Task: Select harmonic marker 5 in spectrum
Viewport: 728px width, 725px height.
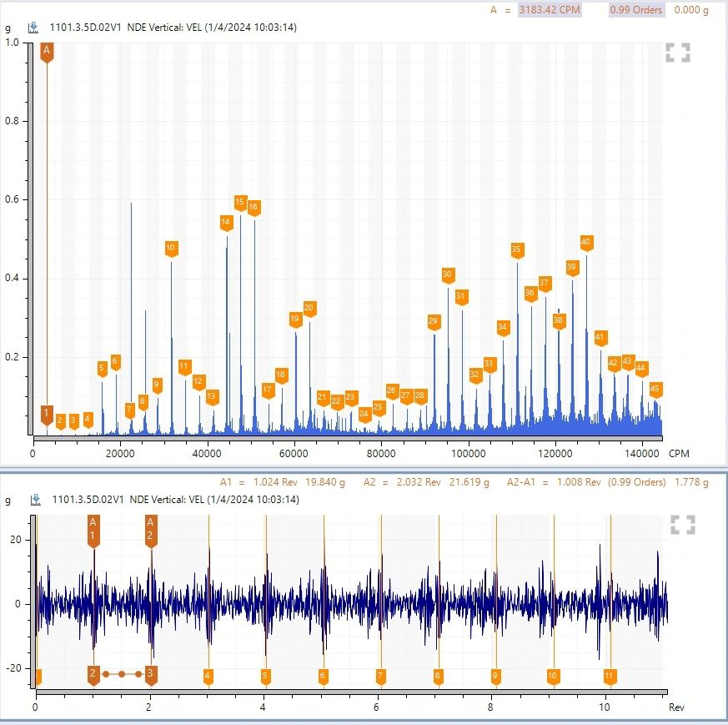Action: tap(103, 369)
